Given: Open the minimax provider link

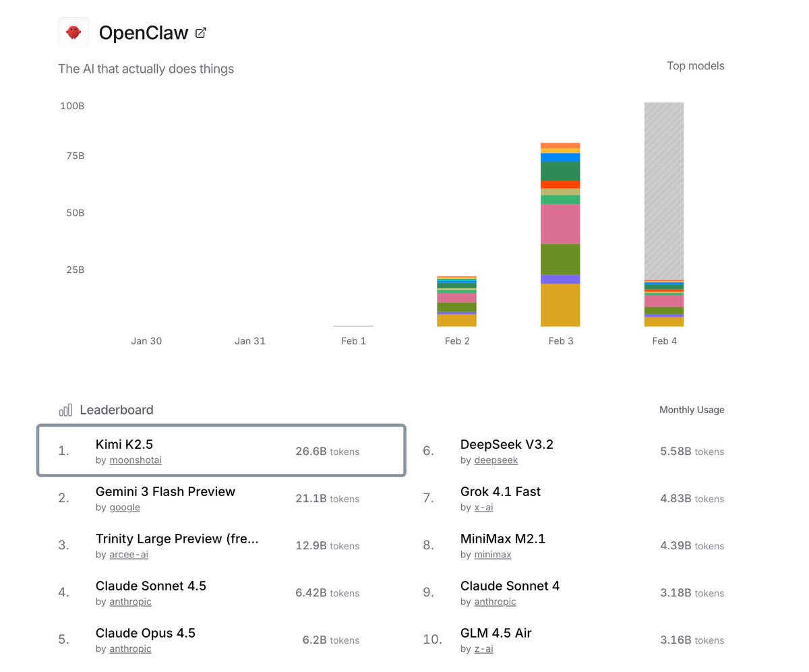Looking at the screenshot, I should coord(492,555).
